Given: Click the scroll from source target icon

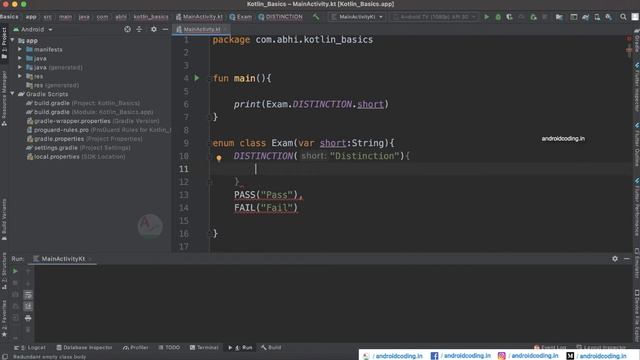Looking at the screenshot, I should pyautogui.click(x=127, y=29).
